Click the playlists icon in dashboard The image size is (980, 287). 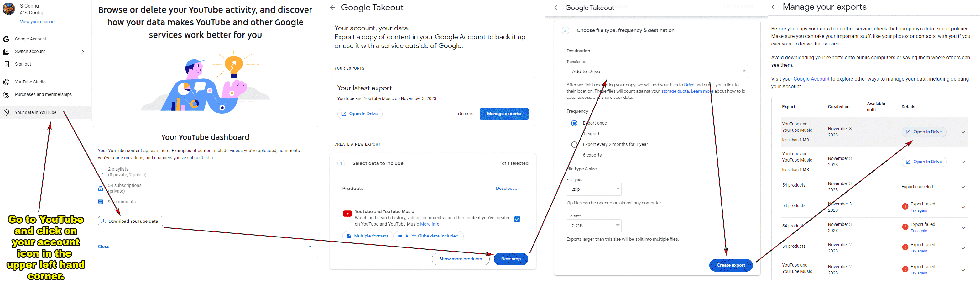101,172
